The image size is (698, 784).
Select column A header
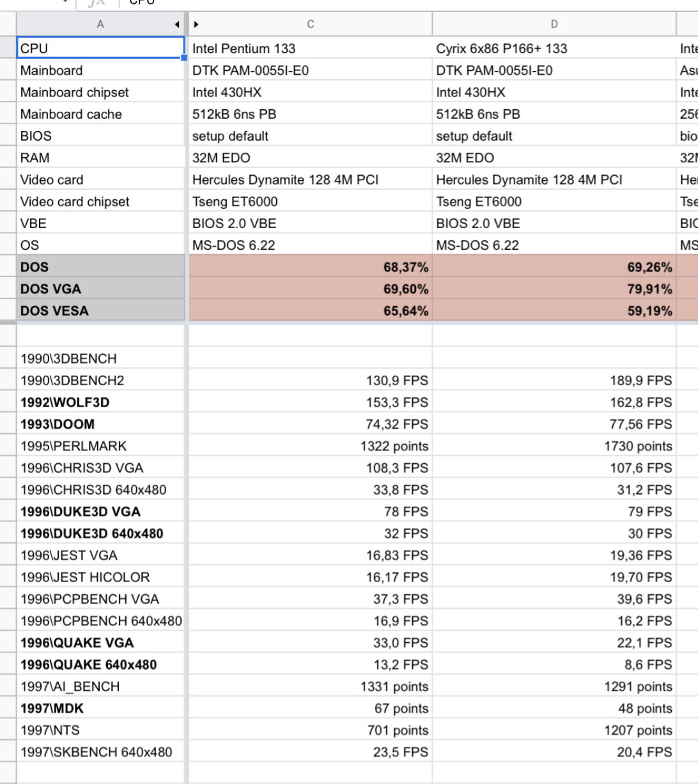pos(100,24)
